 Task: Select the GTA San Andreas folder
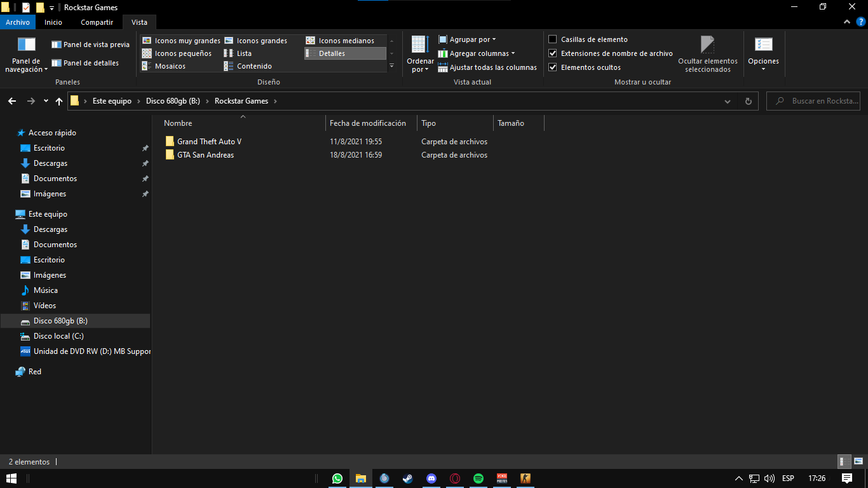coord(205,155)
